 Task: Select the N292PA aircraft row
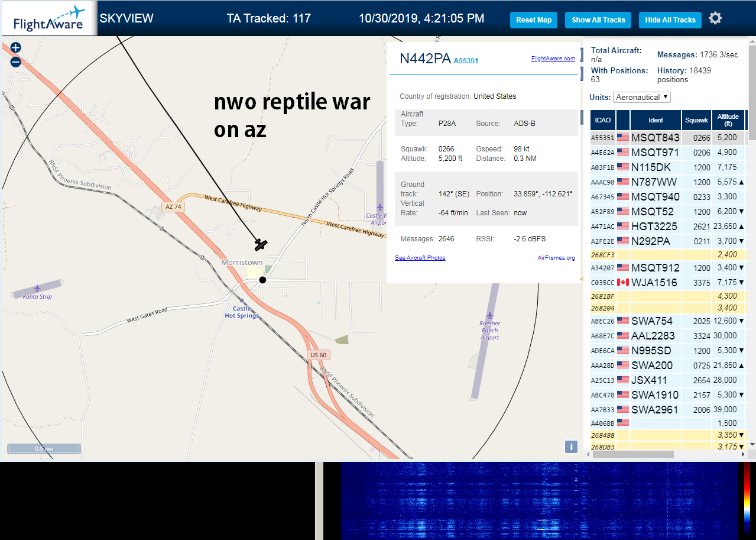(668, 241)
